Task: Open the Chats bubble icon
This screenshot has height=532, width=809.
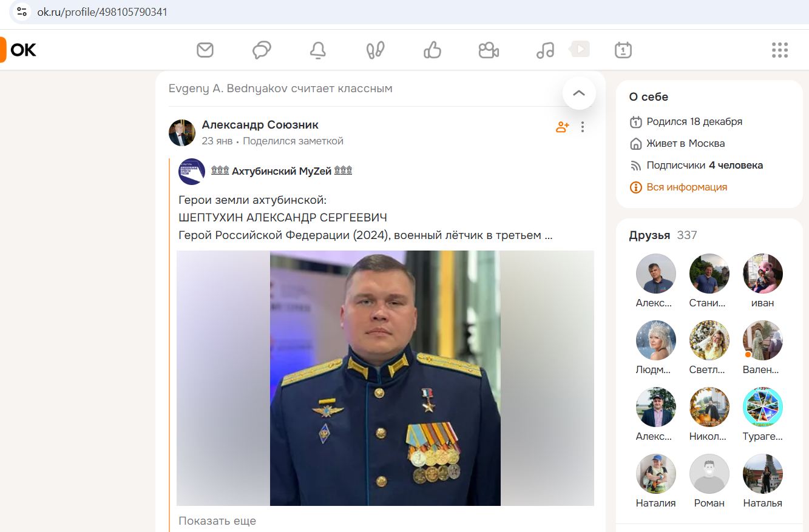Action: (261, 50)
